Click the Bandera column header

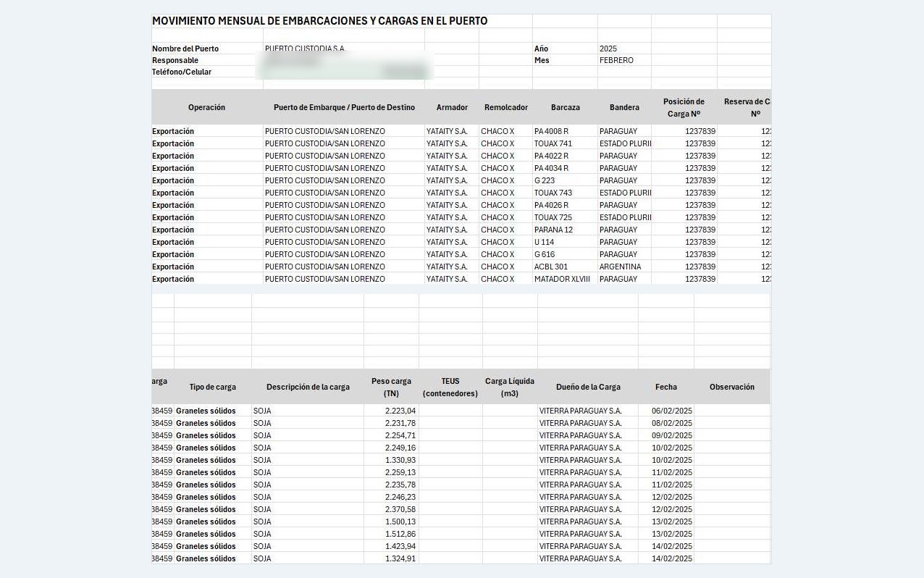point(624,107)
